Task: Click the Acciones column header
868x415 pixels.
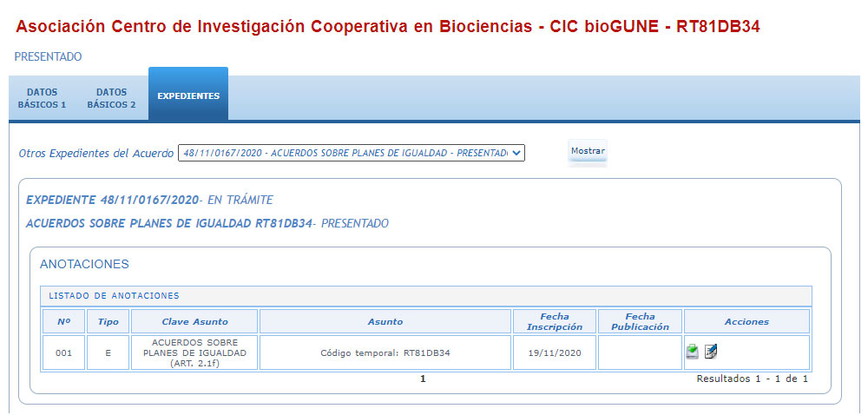Action: 746,321
